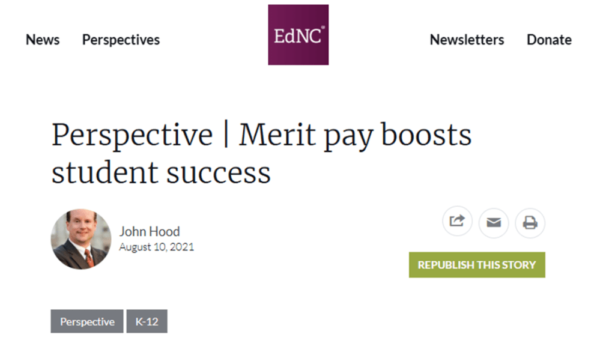The image size is (615, 364).
Task: Open John Hood's author photo
Action: pos(81,239)
